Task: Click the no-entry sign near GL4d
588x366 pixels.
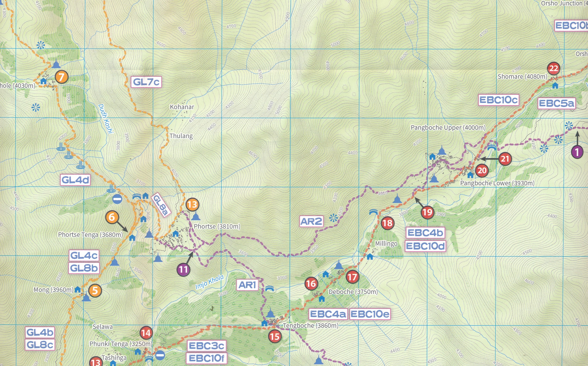Action: point(117,199)
